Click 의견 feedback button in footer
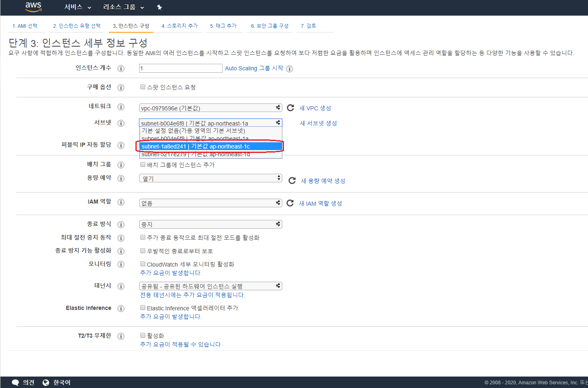This screenshot has height=388, width=588. (29, 383)
